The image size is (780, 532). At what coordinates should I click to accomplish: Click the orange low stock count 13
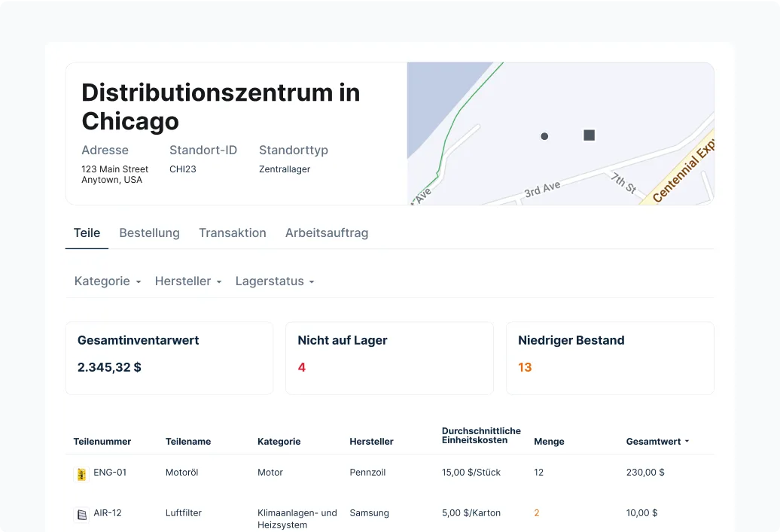525,367
